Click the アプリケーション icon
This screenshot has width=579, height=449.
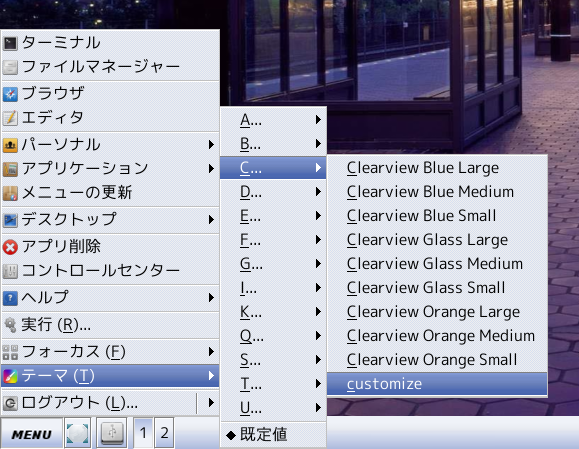pos(10,169)
